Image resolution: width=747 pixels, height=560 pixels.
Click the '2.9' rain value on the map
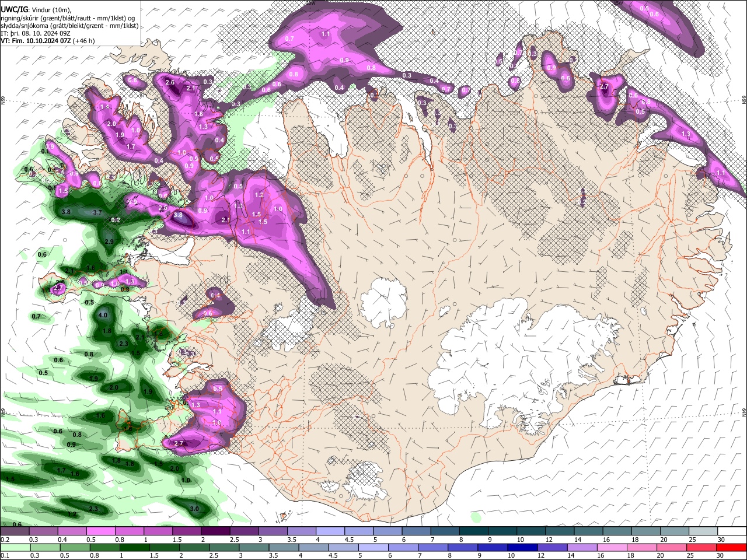(109, 242)
